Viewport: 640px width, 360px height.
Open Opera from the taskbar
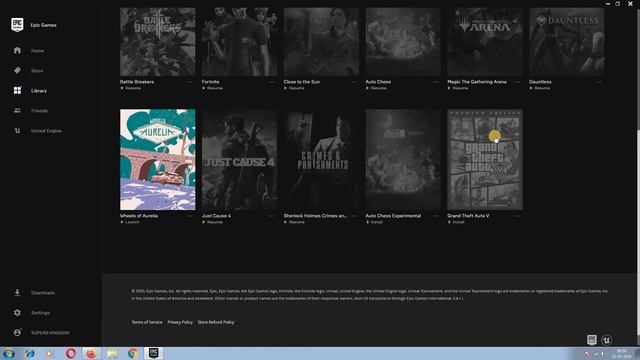(x=71, y=353)
